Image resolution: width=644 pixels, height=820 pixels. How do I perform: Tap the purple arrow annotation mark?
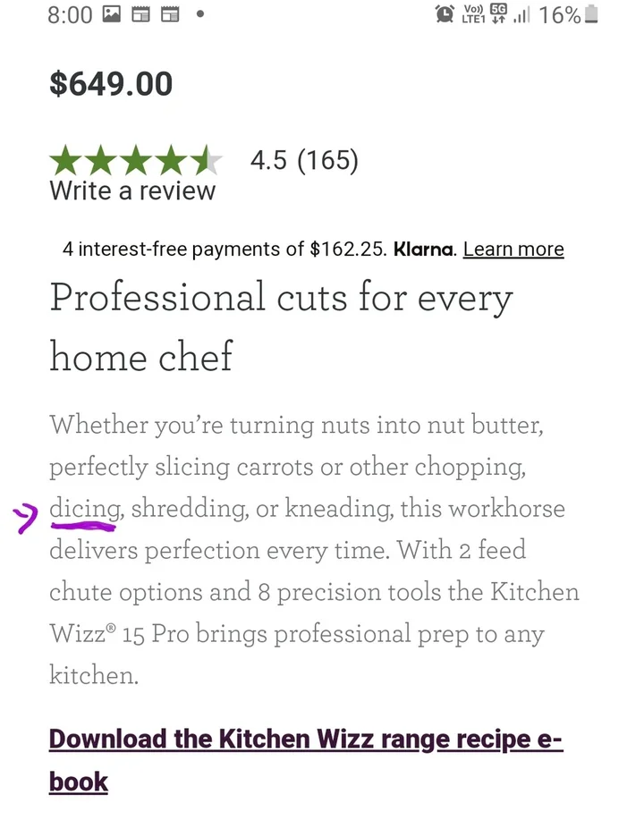[24, 518]
